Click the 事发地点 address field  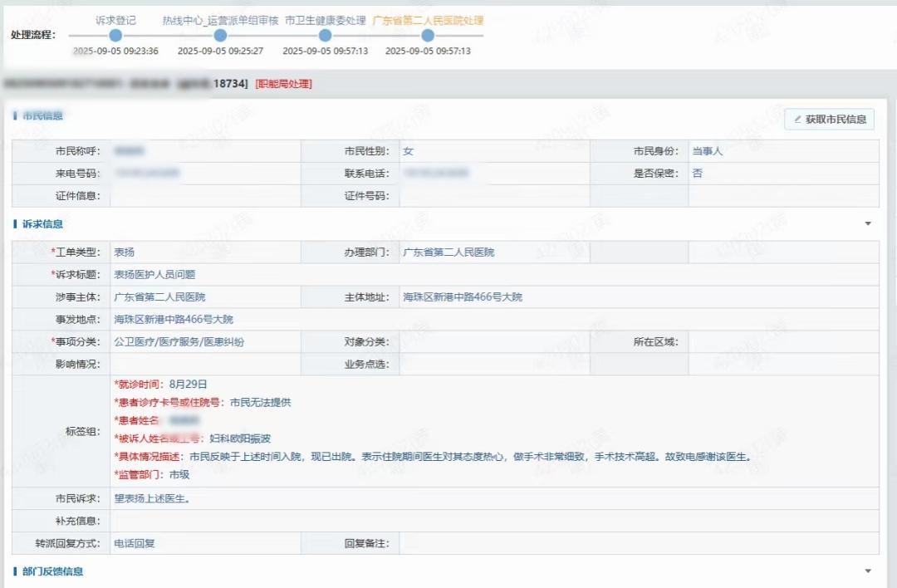(493, 319)
